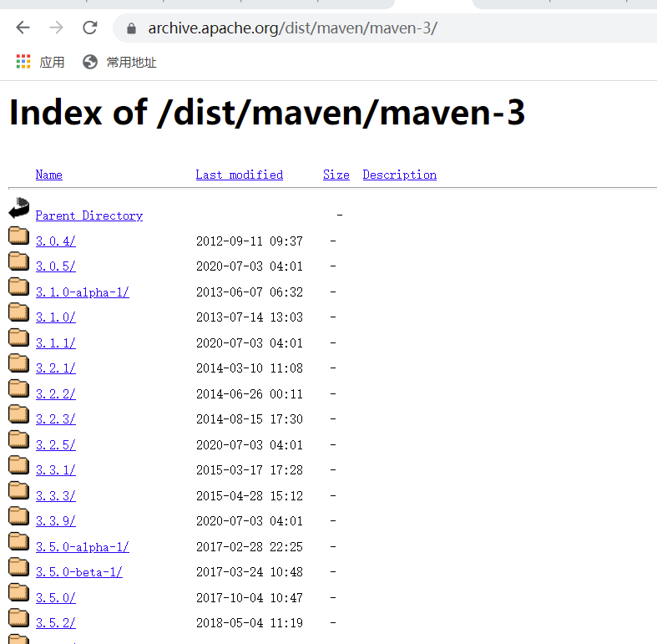Click the folder icon beside 3.2.3/
657x644 pixels.
point(19,413)
